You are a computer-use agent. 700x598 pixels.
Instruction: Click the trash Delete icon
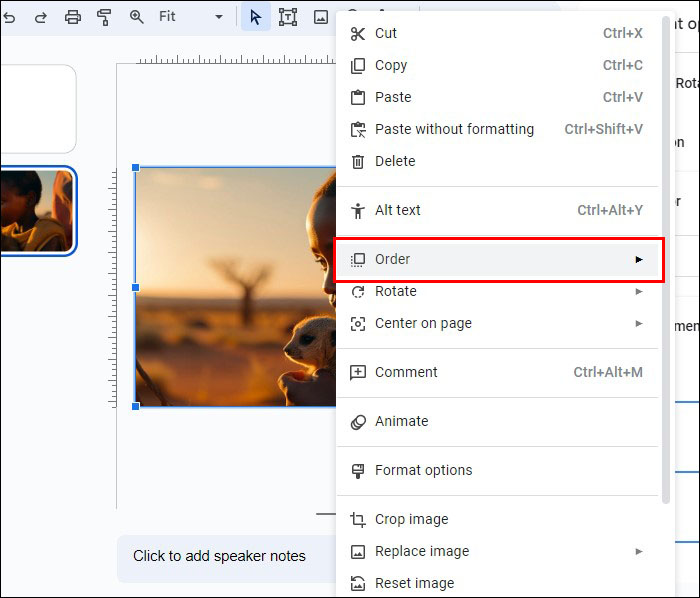[x=358, y=162]
